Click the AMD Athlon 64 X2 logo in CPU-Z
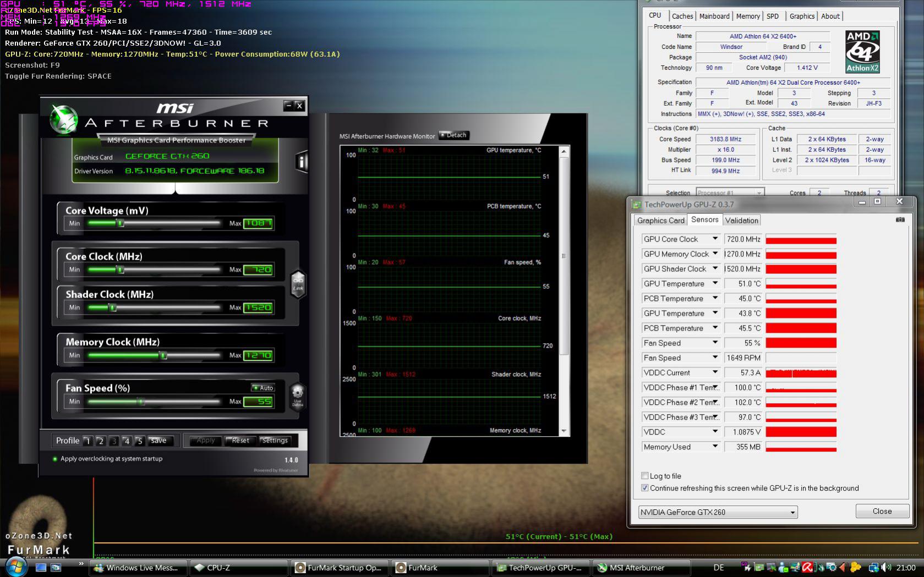The width and height of the screenshot is (924, 577). click(x=862, y=52)
